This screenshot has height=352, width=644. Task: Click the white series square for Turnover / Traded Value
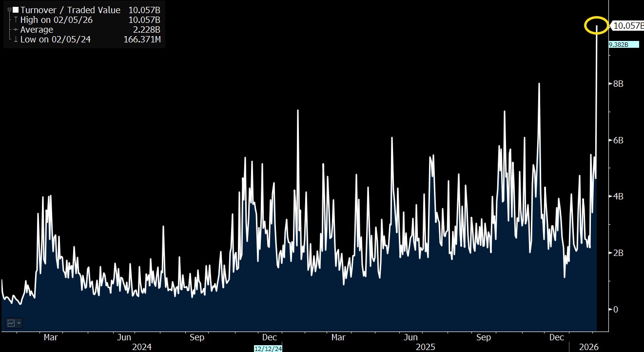pos(15,9)
